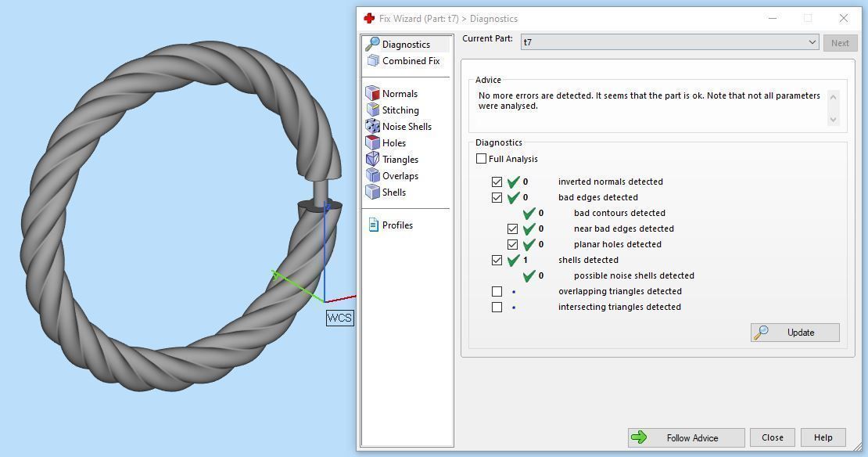The height and width of the screenshot is (457, 868).
Task: Click the advice message text
Action: [649, 101]
